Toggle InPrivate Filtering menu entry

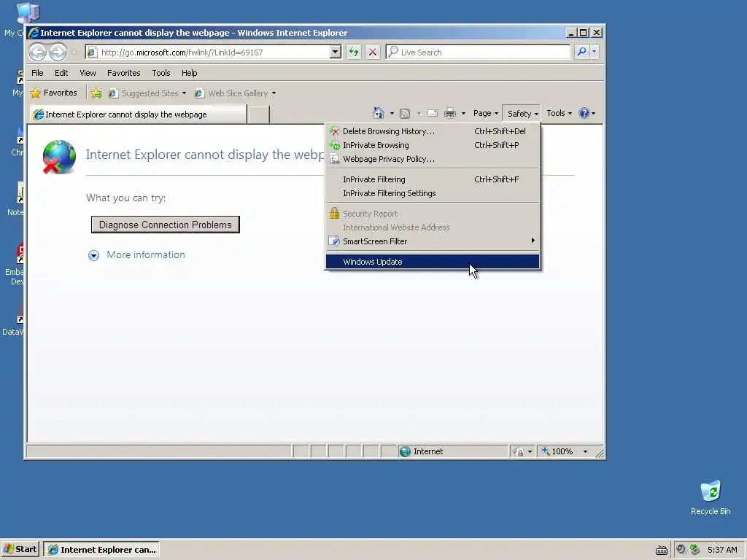click(433, 179)
